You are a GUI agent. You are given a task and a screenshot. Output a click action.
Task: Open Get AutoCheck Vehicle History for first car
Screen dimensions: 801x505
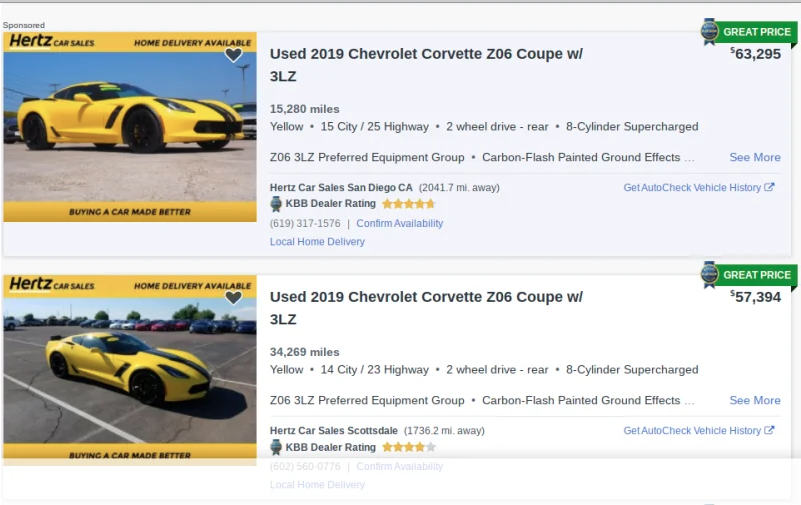pos(691,188)
